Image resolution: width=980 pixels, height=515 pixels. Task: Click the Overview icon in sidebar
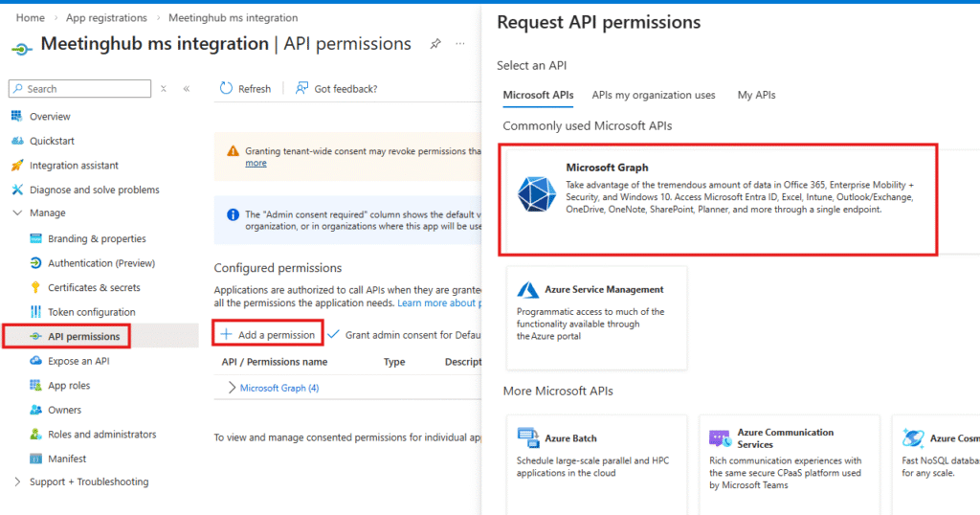click(x=16, y=117)
